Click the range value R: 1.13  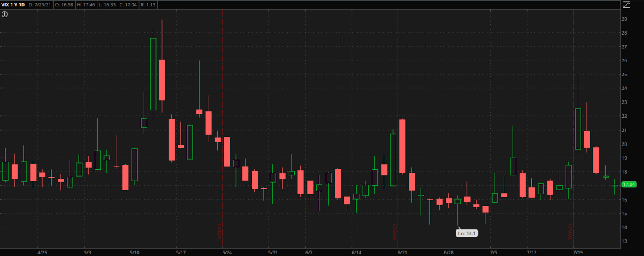(148, 5)
